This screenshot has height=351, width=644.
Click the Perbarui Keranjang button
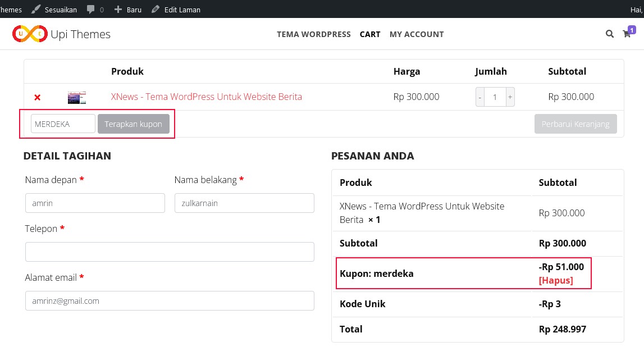pyautogui.click(x=576, y=124)
